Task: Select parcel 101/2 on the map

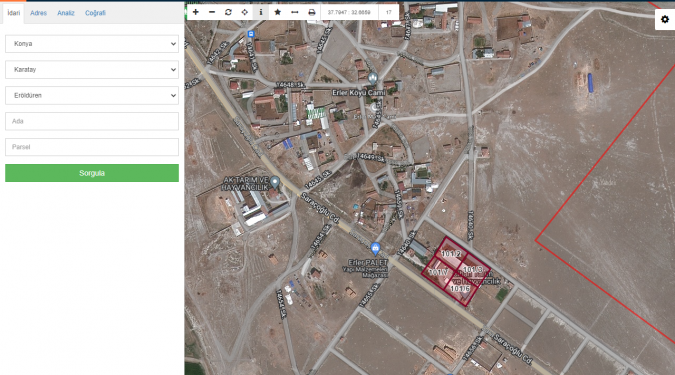Action: coord(451,254)
